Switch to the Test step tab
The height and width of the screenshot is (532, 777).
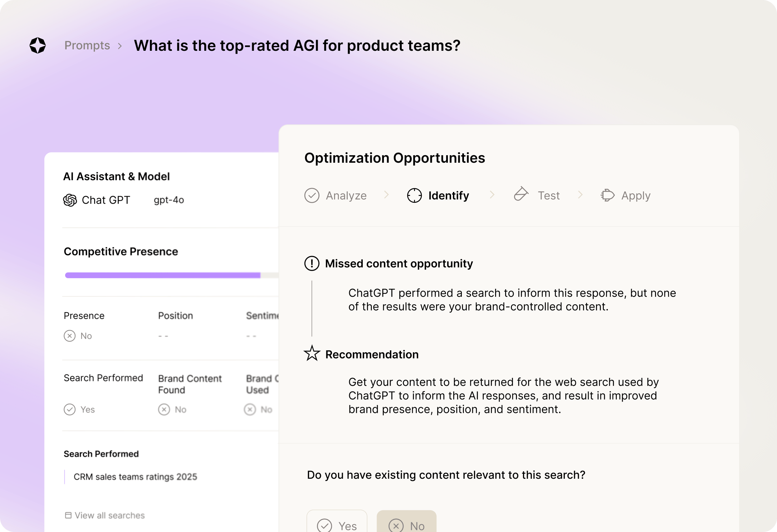[548, 196]
